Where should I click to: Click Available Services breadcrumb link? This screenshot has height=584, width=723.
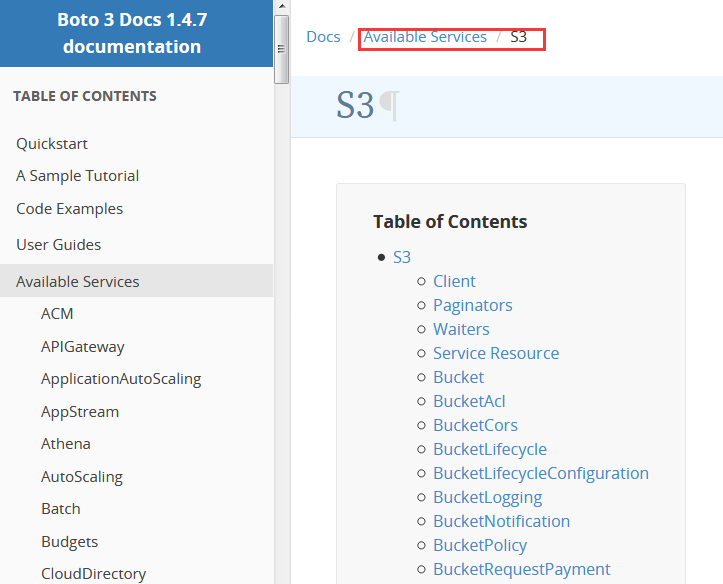click(x=425, y=37)
